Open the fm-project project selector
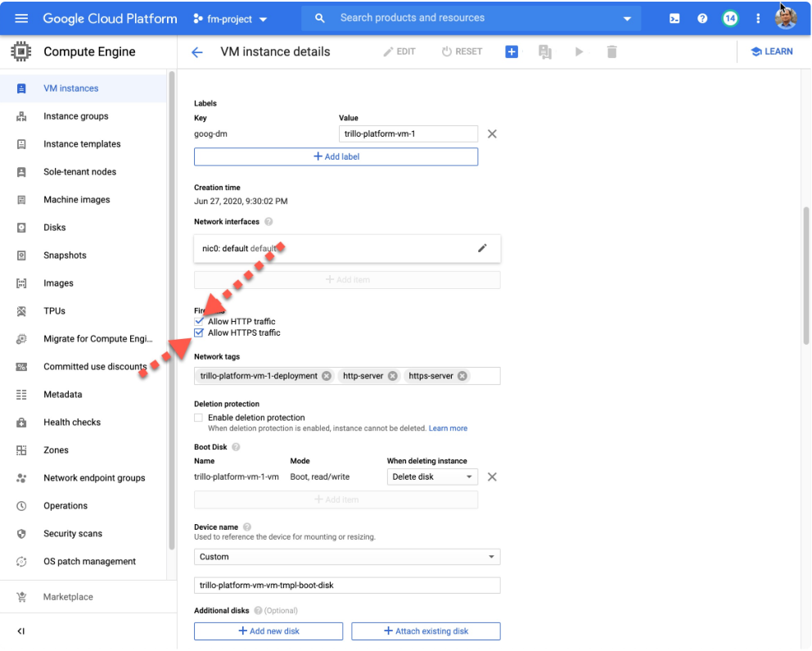 pos(230,19)
